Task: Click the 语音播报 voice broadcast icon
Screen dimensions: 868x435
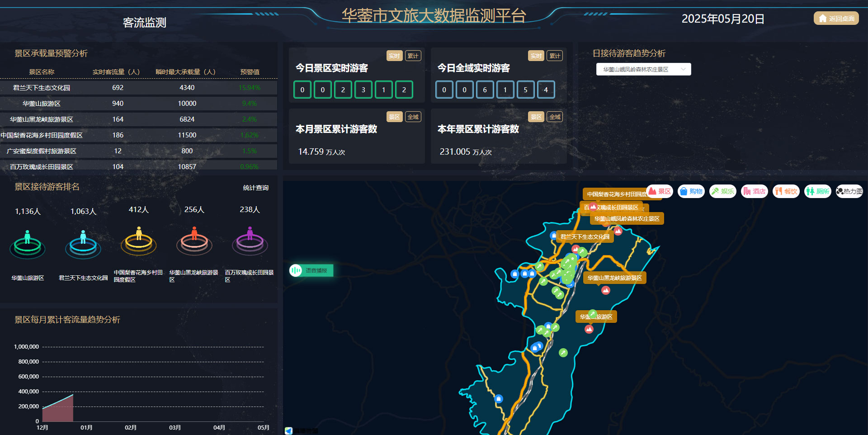Action: (296, 270)
